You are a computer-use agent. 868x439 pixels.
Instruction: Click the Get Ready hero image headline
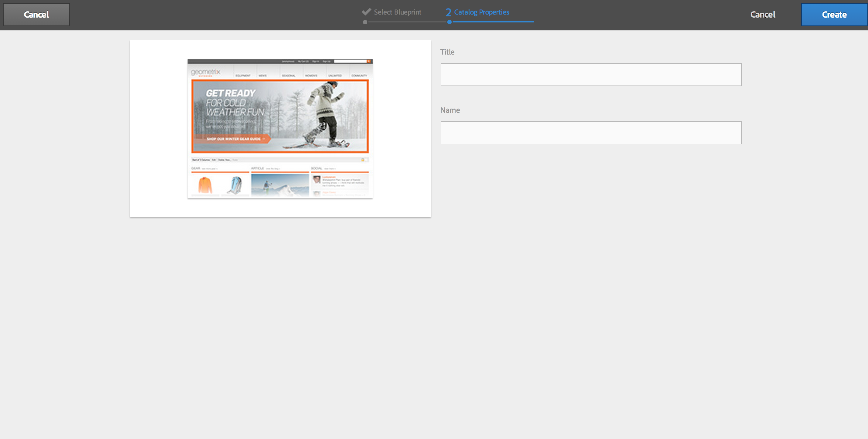click(231, 93)
